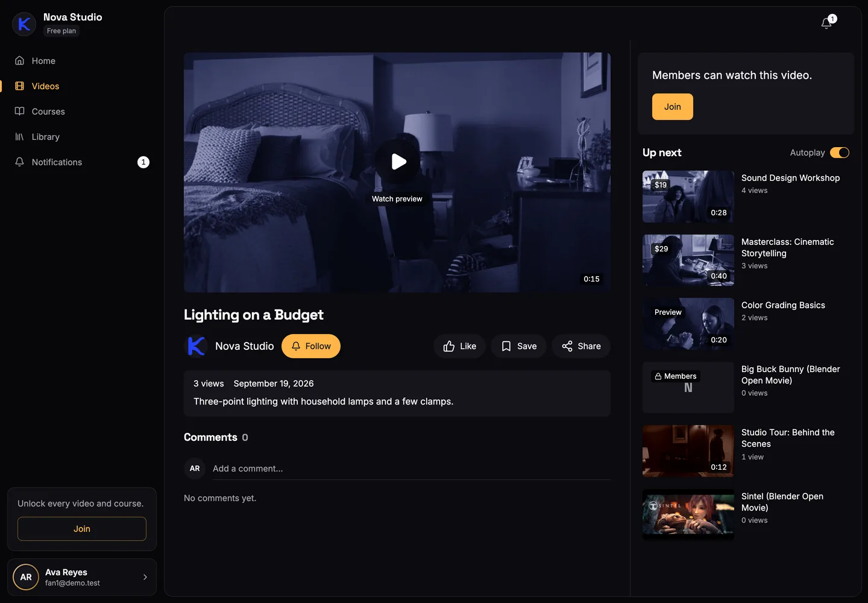Go to Home in the sidebar
Viewport: 868px width, 603px height.
(x=82, y=61)
